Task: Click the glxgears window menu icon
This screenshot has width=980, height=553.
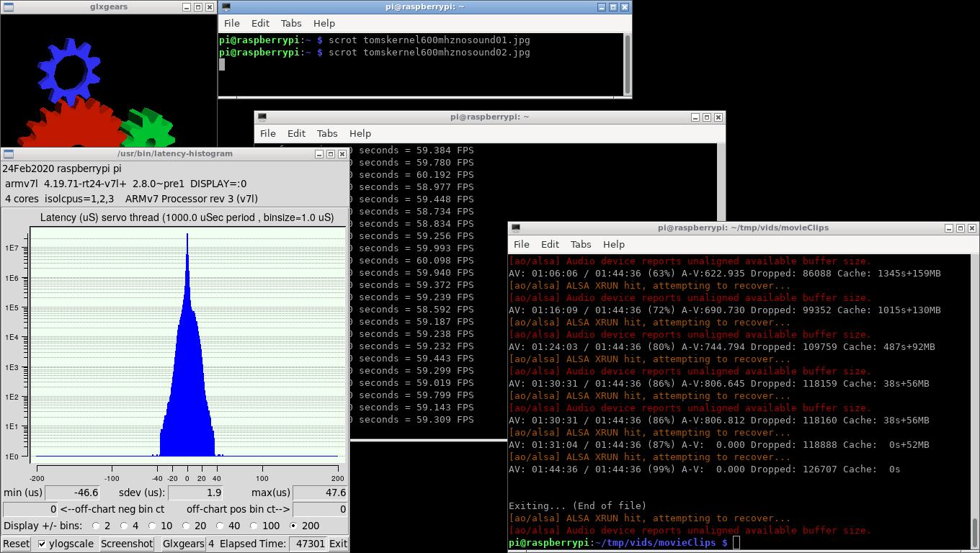Action: pyautogui.click(x=9, y=7)
